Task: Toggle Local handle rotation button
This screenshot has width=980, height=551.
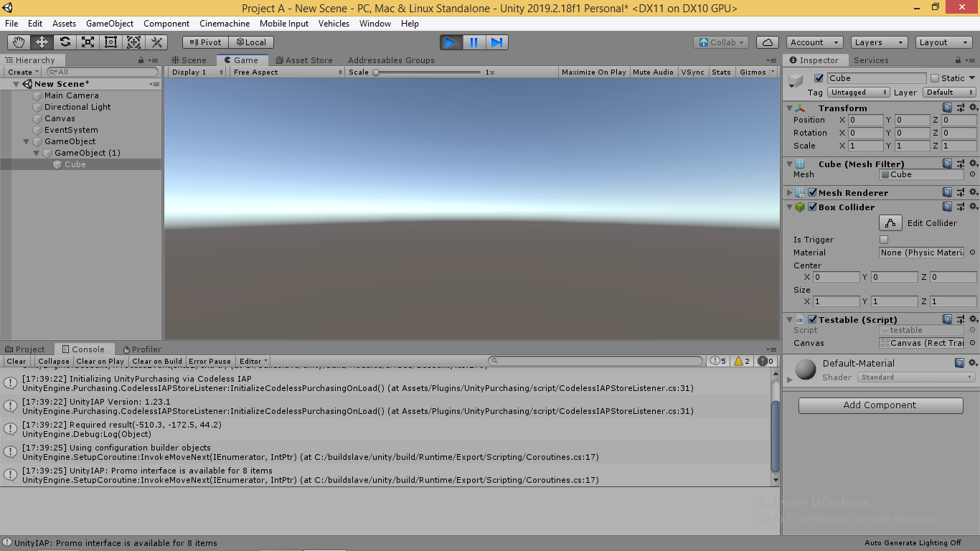Action: coord(251,42)
